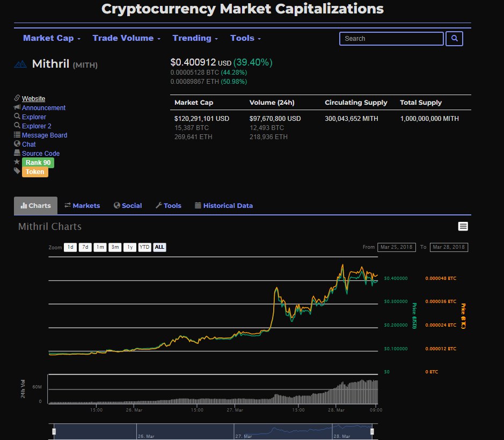504x440 pixels.
Task: Click the orange Token badge
Action: (x=35, y=172)
